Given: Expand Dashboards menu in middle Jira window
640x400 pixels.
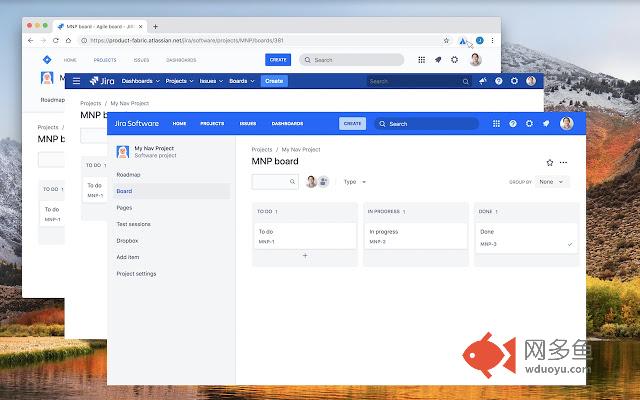Looking at the screenshot, I should coord(140,81).
